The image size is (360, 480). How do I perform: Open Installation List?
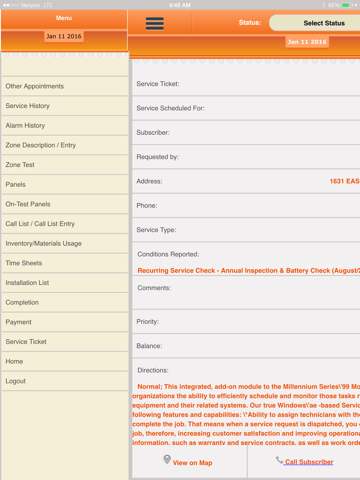pyautogui.click(x=65, y=283)
